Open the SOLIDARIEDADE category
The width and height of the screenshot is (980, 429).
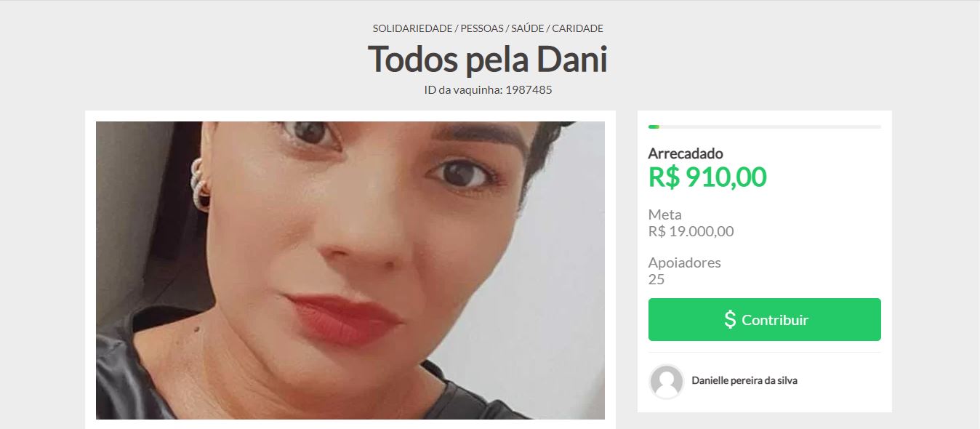[x=412, y=28]
